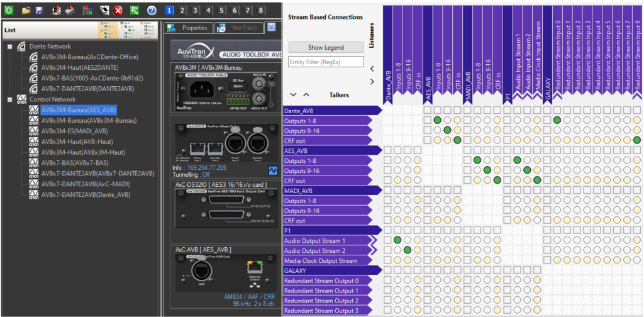Image resolution: width=644 pixels, height=317 pixels.
Task: Collapse the Dante_AVB talker header row
Action: [333, 110]
